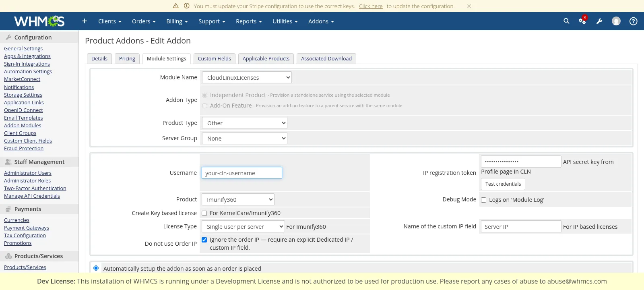Image resolution: width=644 pixels, height=290 pixels.
Task: Open Client Groups link
Action: 20,133
